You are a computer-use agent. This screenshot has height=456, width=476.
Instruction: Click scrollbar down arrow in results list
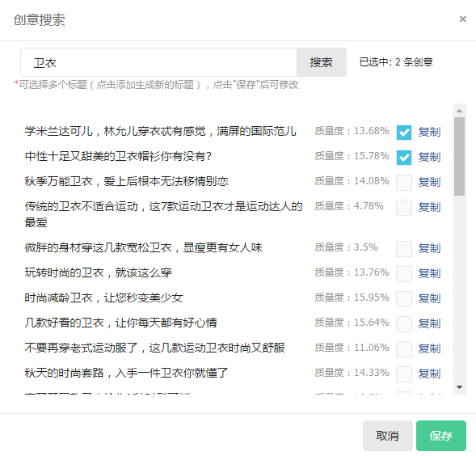coord(459,387)
